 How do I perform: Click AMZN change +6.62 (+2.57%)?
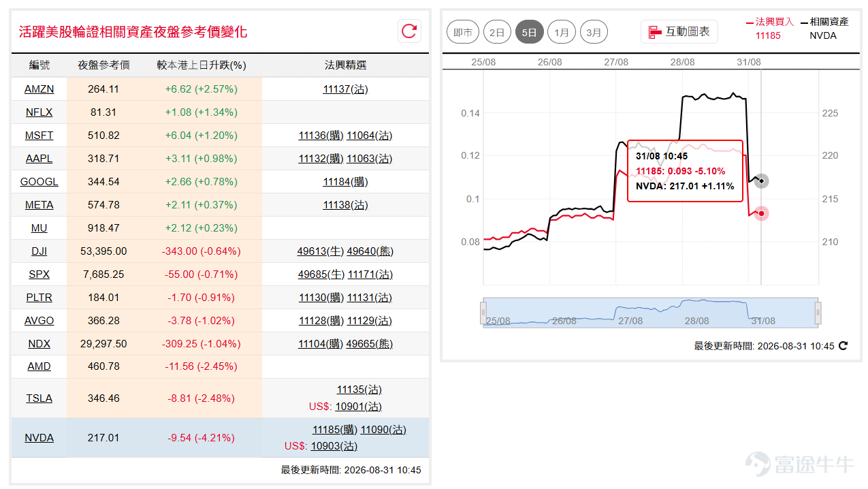point(202,89)
